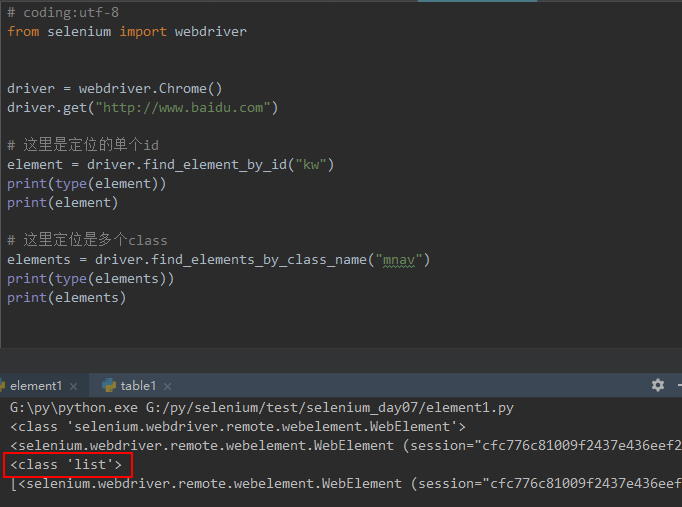This screenshot has height=507, width=682.
Task: Close the table1 run tab
Action: [167, 386]
